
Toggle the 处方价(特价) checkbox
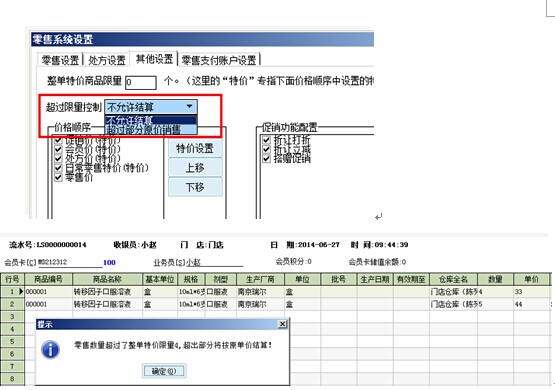tap(58, 159)
